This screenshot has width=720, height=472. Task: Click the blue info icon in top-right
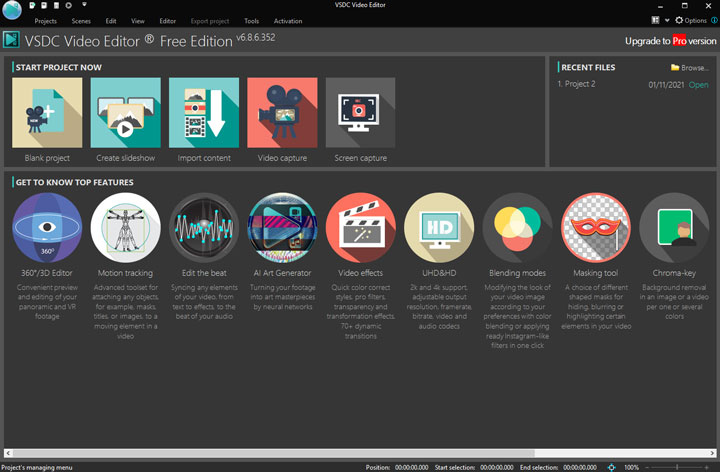714,20
